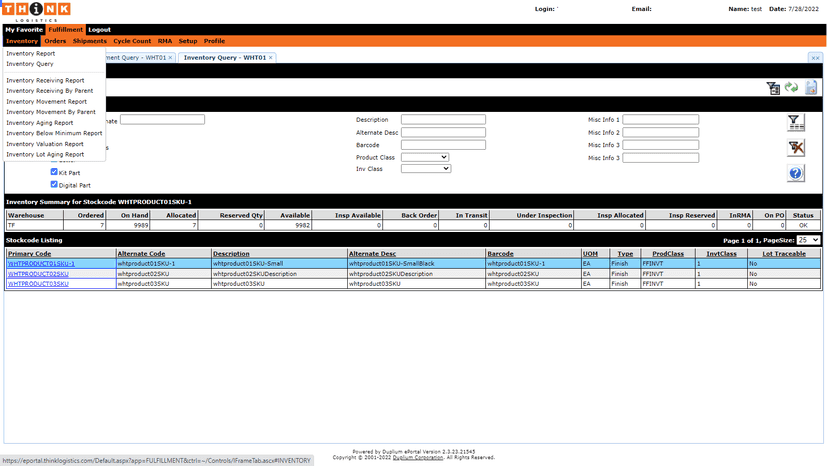This screenshot has height=466, width=828.
Task: Choose Inventory Receiving By Parent
Action: 50,91
